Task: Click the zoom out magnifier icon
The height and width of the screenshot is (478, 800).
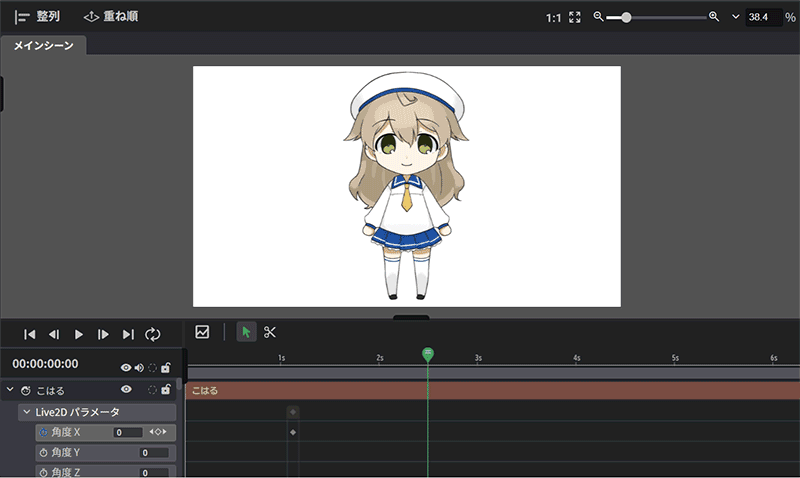Action: (598, 17)
